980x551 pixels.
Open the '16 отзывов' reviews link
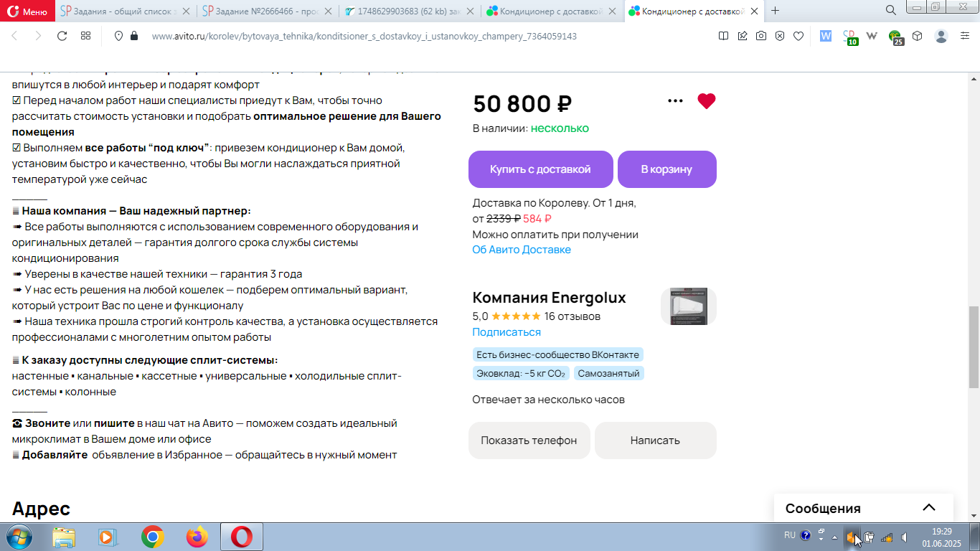(x=573, y=316)
